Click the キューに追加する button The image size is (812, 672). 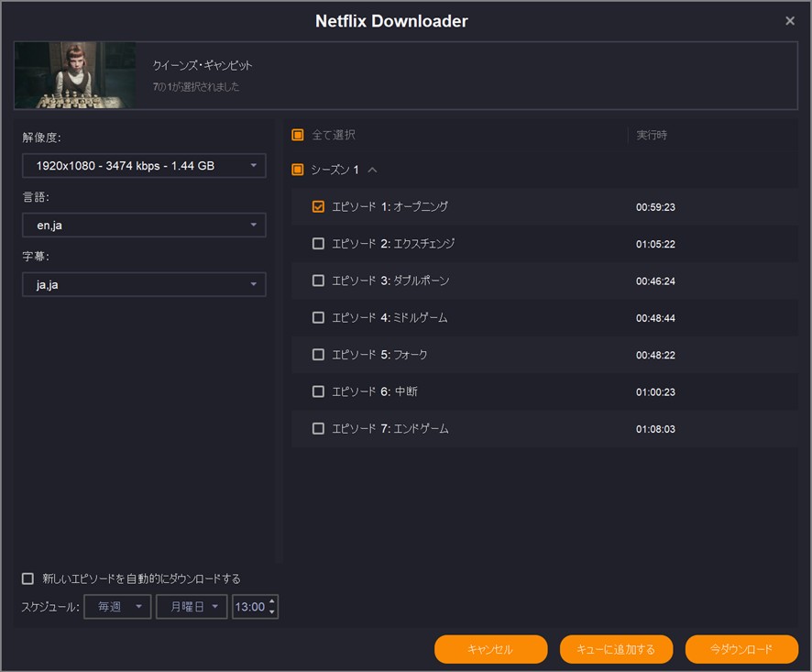click(616, 649)
